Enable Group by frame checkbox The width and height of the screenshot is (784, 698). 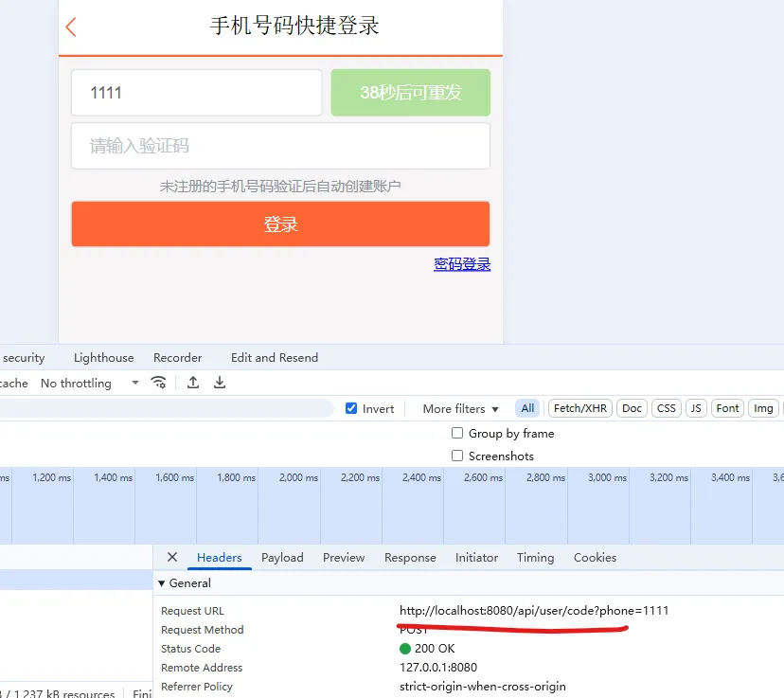pyautogui.click(x=457, y=433)
